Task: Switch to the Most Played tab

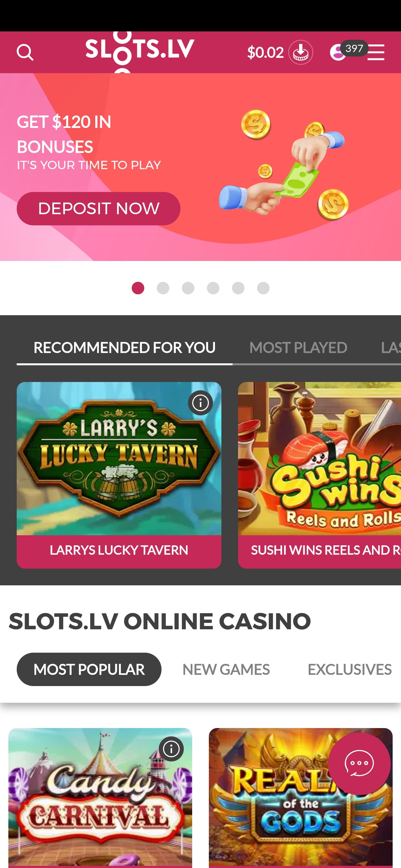Action: [x=298, y=348]
